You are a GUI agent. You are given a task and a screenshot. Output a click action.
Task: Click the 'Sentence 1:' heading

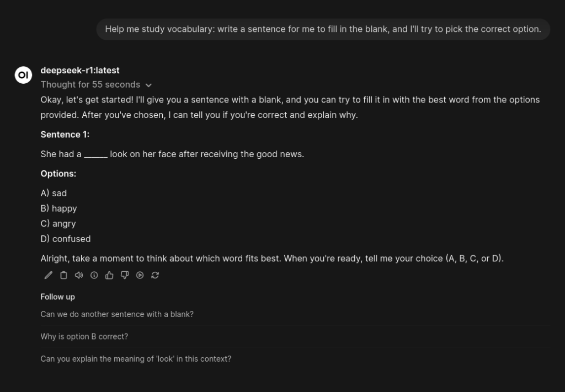click(65, 134)
